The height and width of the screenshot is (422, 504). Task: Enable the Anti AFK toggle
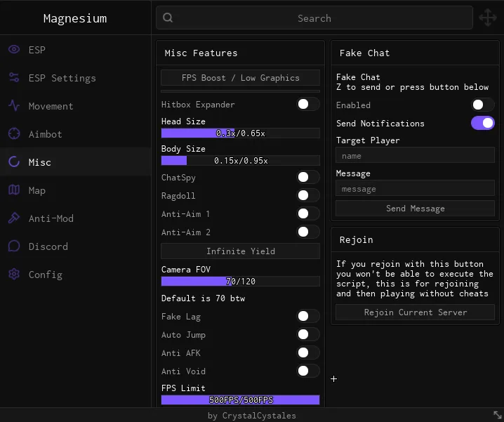pyautogui.click(x=308, y=353)
